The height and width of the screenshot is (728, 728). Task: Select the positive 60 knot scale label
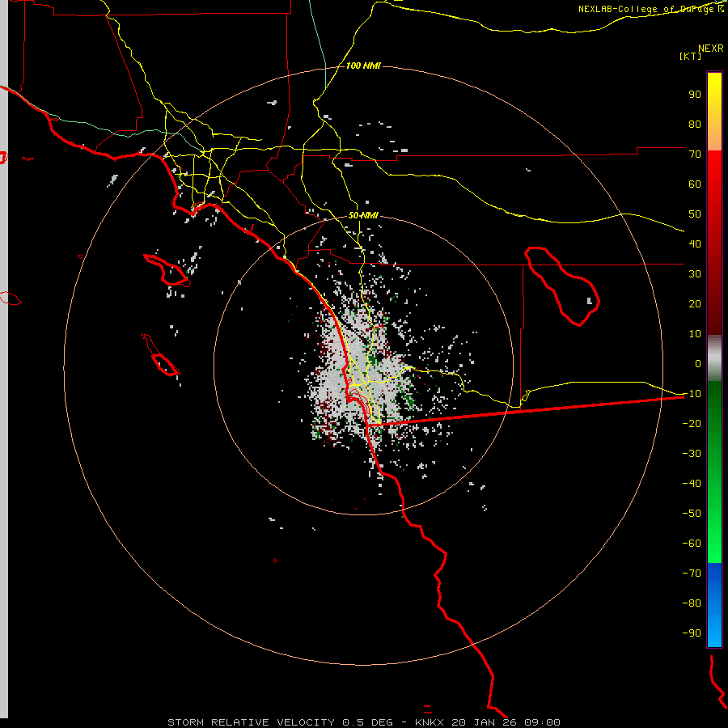pos(695,184)
